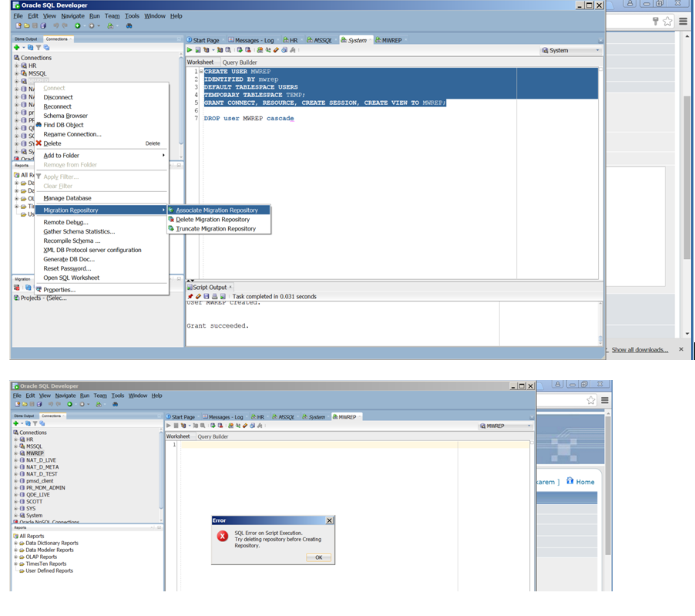The height and width of the screenshot is (616, 695).
Task: Open the Start Page tab in upper window
Action: 203,40
